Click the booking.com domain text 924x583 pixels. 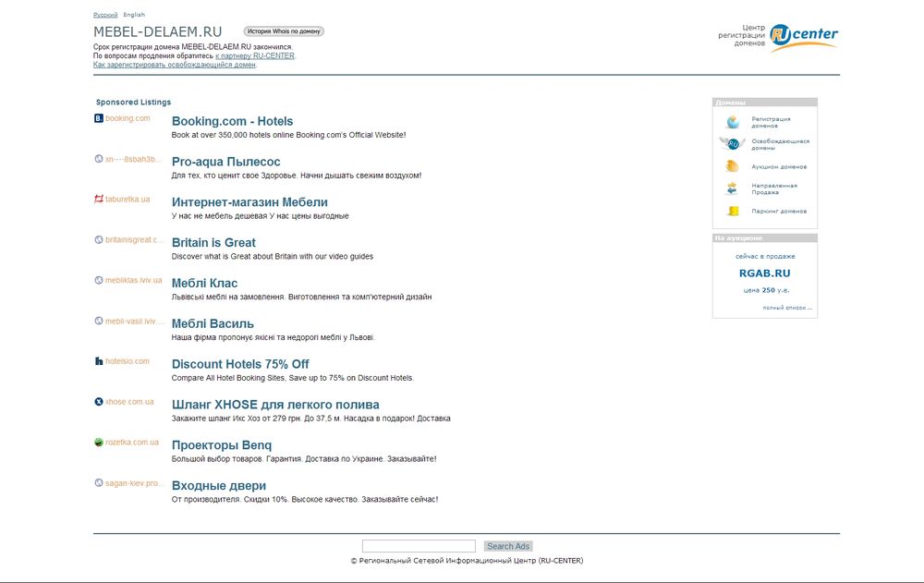point(128,118)
